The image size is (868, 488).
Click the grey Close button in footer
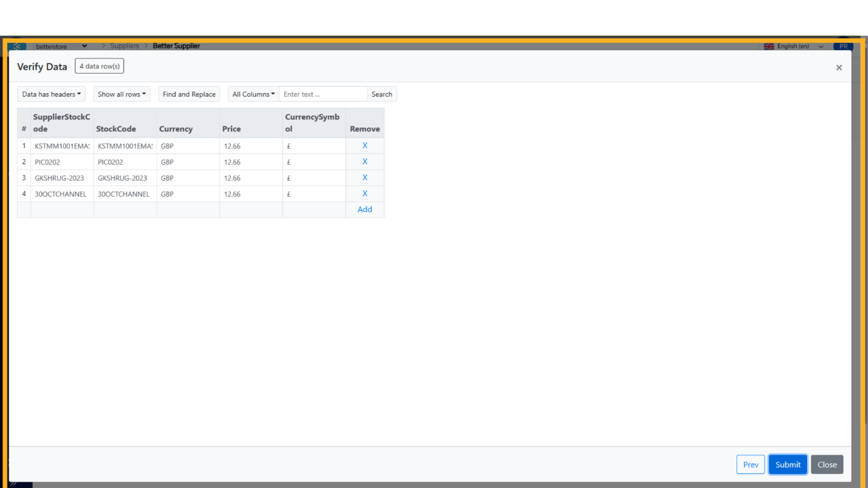pyautogui.click(x=826, y=465)
